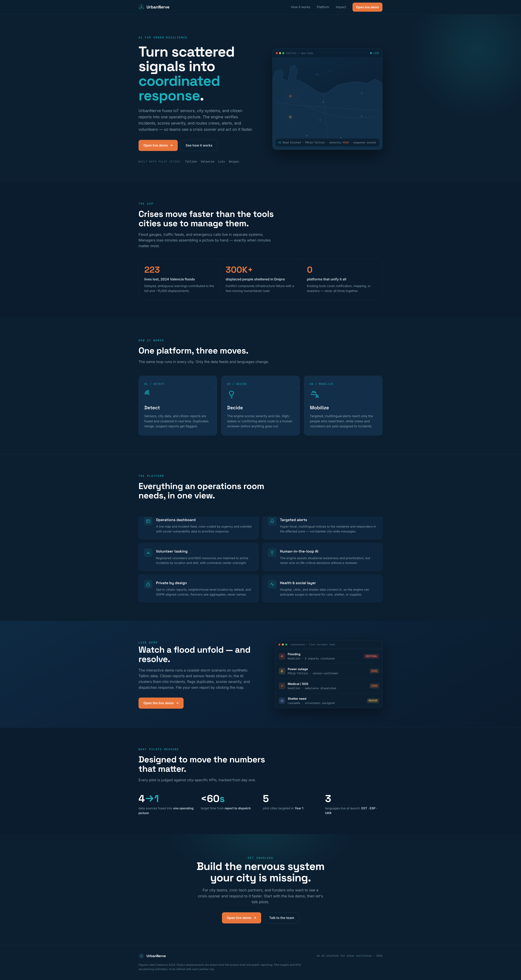521x980 pixels.
Task: Click the MEDIUM badge on Shelter need row
Action: 373,701
